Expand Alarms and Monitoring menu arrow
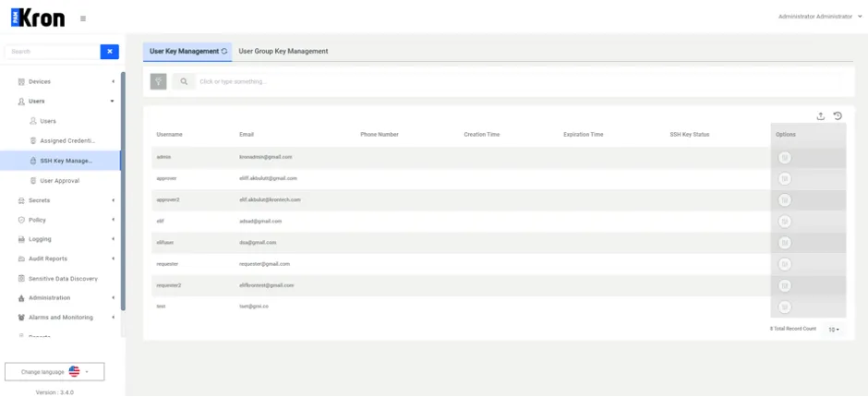 coord(113,318)
